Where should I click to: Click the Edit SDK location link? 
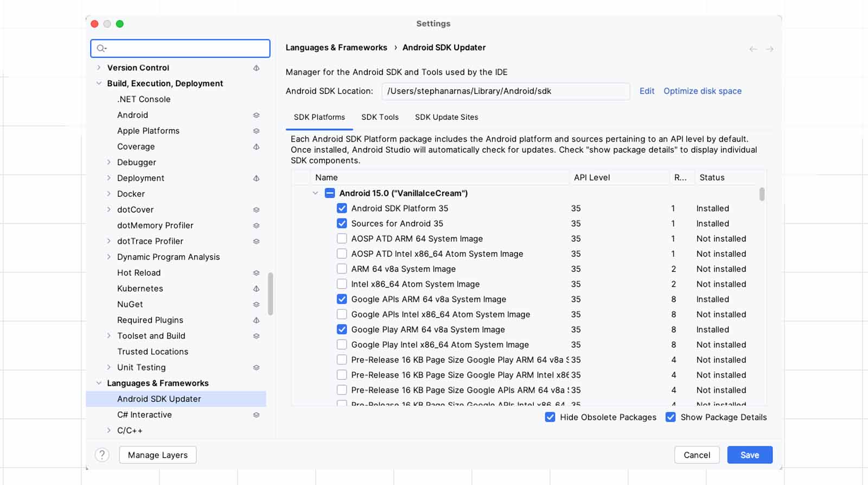pyautogui.click(x=647, y=91)
